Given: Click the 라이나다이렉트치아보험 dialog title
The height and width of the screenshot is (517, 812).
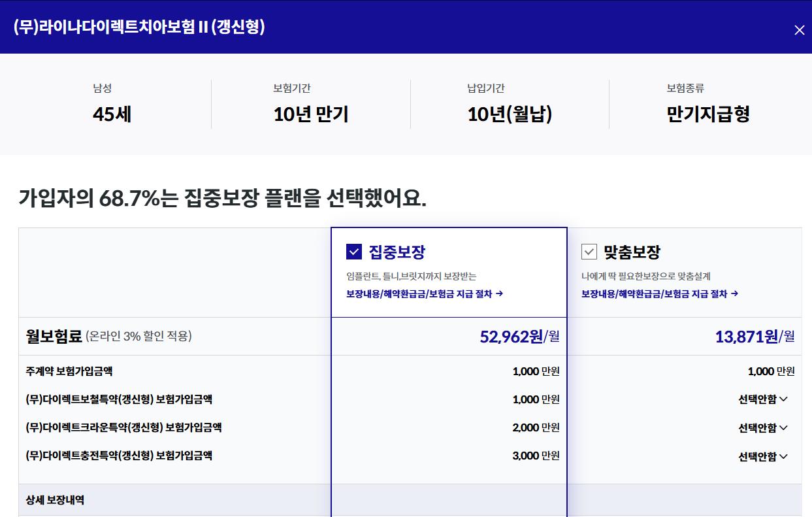Looking at the screenshot, I should pos(139,27).
